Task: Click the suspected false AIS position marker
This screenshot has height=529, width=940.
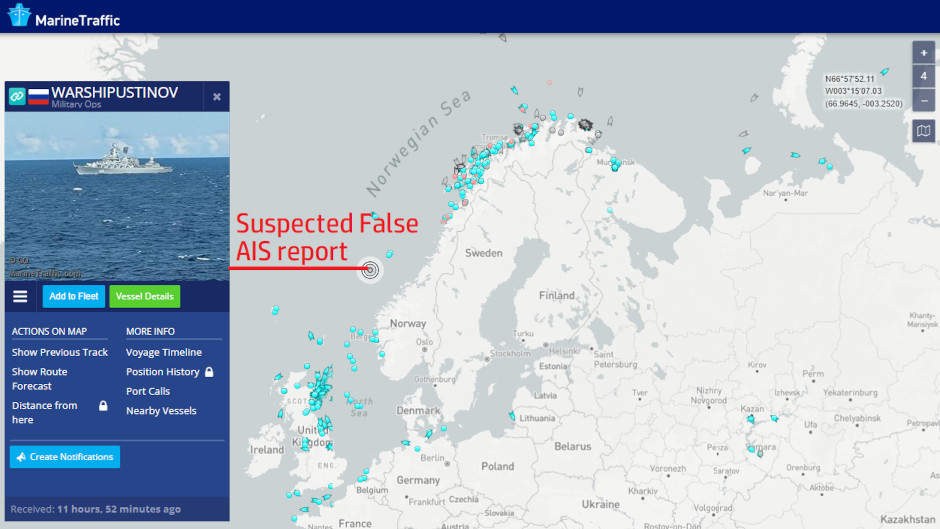Action: coord(370,269)
